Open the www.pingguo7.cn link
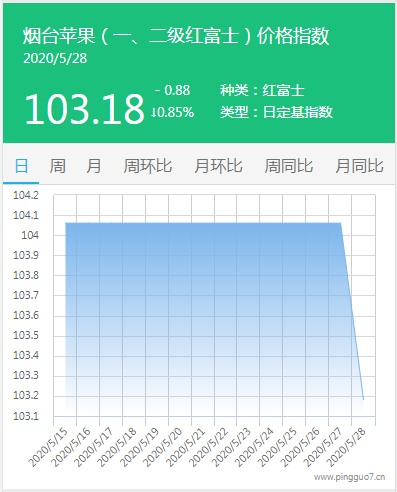Screen dimensions: 397x492 (349, 477)
